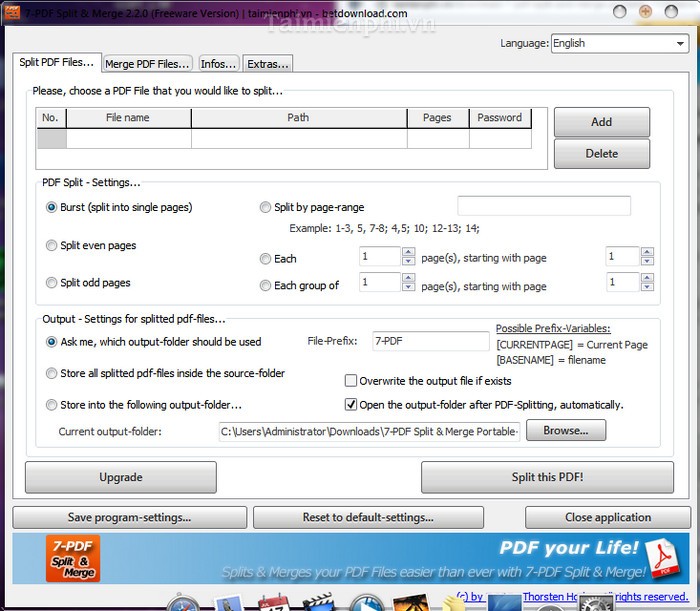This screenshot has height=611, width=700.
Task: Click the Adobe PDF document icon in banner
Action: click(664, 557)
